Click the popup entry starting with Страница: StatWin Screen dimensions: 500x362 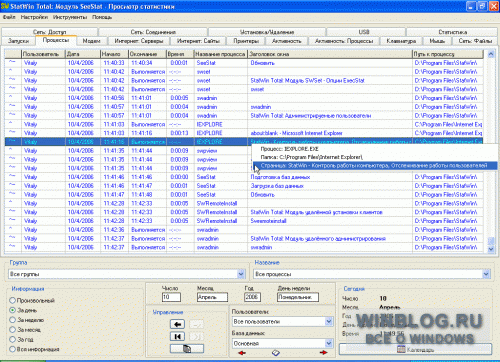point(375,165)
